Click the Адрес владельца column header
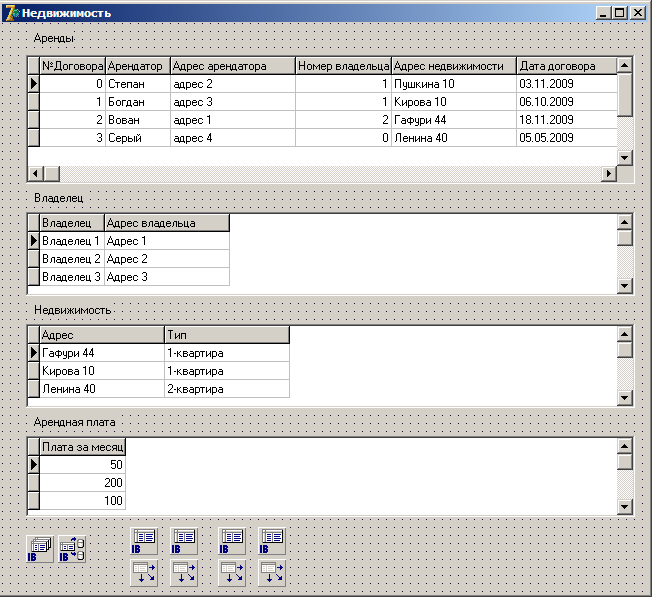Screen dimensions: 652x597 click(167, 223)
